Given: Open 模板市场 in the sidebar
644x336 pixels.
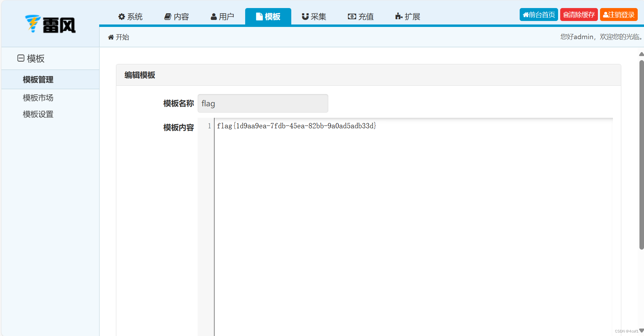Looking at the screenshot, I should pos(38,98).
